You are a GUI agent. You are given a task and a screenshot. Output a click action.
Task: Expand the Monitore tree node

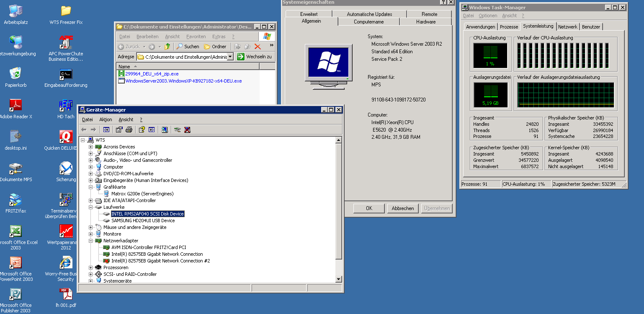point(90,234)
